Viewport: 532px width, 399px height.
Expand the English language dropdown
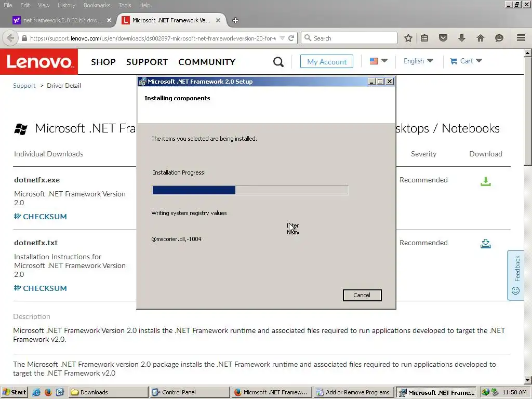tap(418, 61)
